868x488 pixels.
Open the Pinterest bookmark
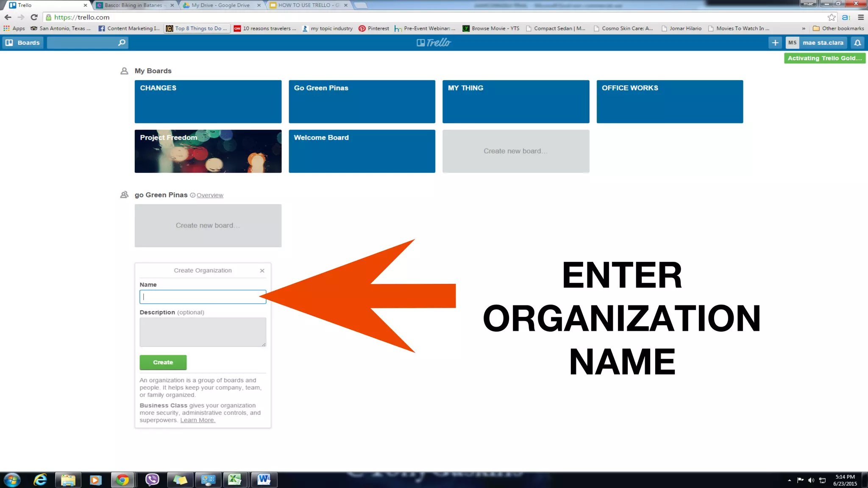click(374, 28)
